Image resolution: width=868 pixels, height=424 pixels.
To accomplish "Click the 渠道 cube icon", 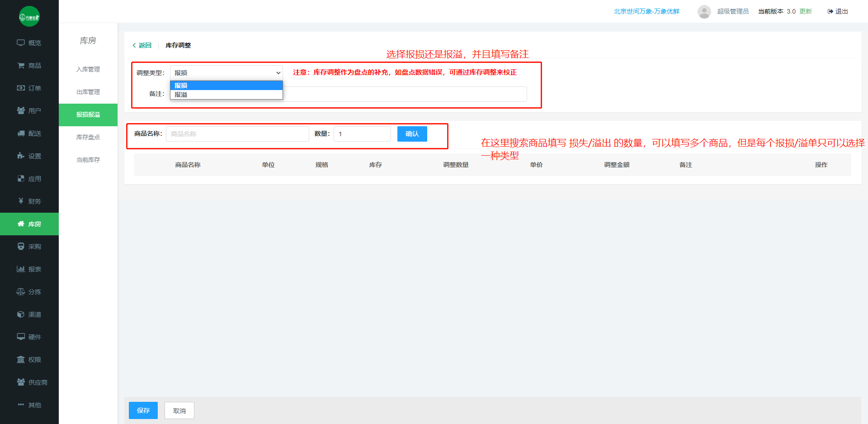I will tap(21, 314).
